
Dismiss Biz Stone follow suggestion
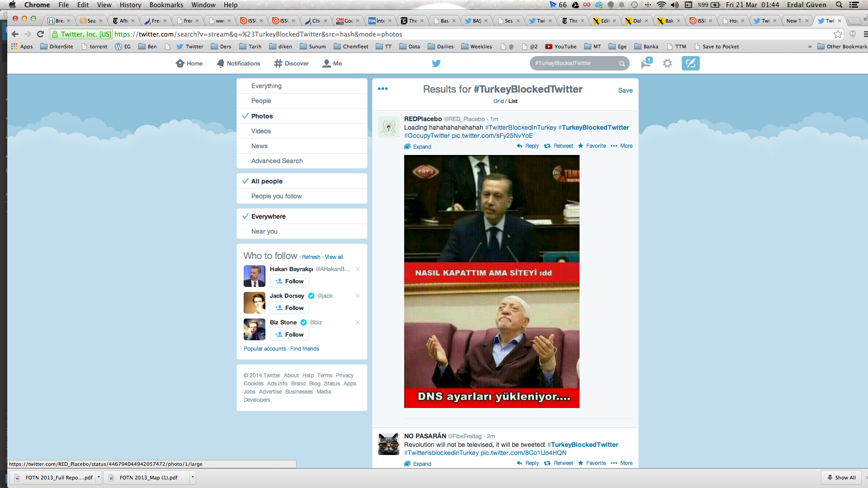click(358, 322)
